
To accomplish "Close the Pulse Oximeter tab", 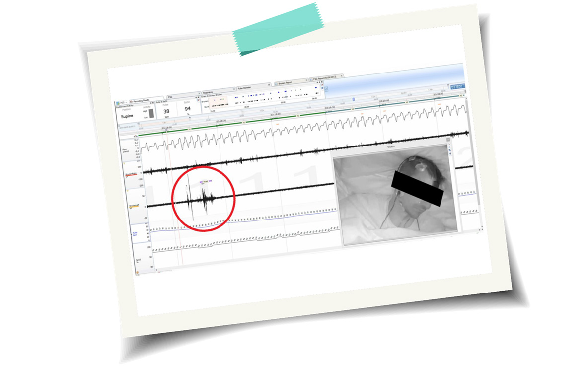I will point(269,85).
